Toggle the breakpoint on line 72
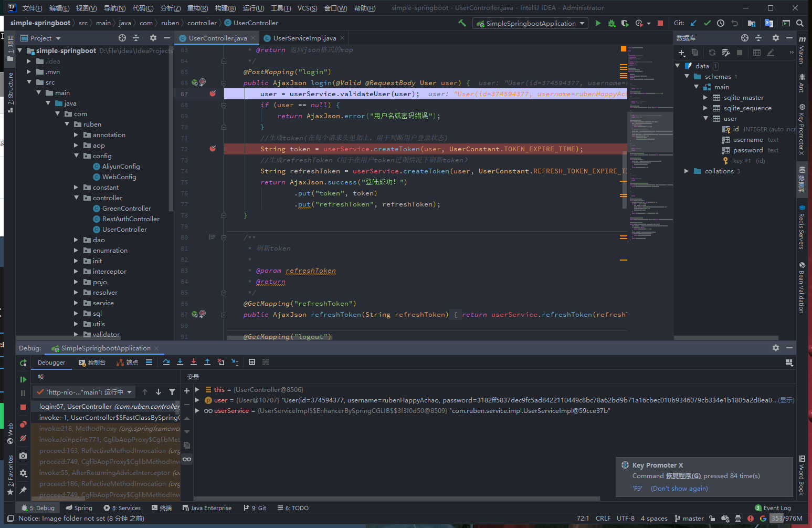This screenshot has width=812, height=528. (x=213, y=149)
